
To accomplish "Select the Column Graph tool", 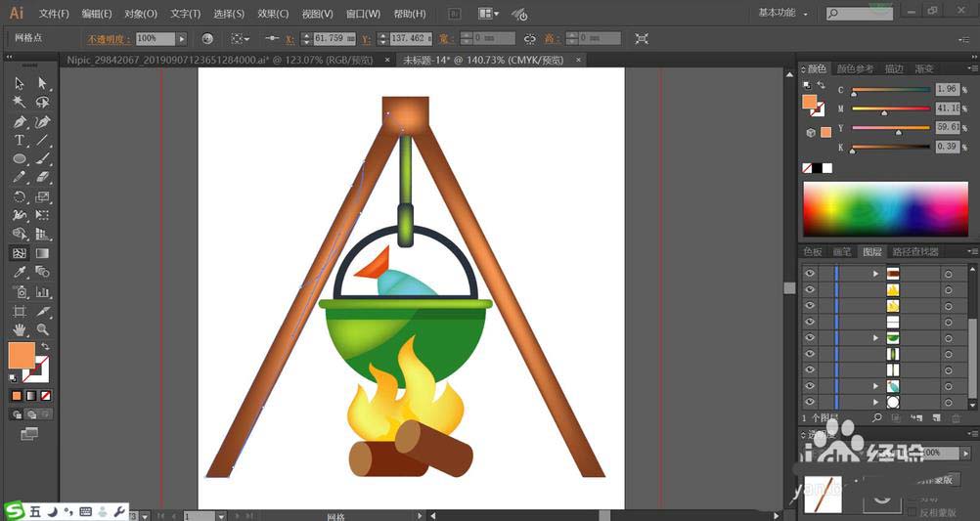I will point(42,291).
